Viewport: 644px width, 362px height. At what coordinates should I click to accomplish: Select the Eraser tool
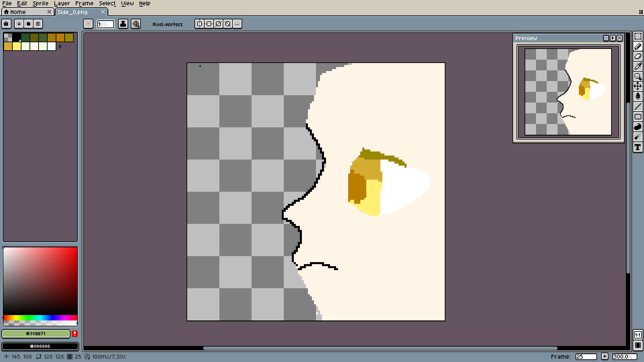pyautogui.click(x=638, y=56)
